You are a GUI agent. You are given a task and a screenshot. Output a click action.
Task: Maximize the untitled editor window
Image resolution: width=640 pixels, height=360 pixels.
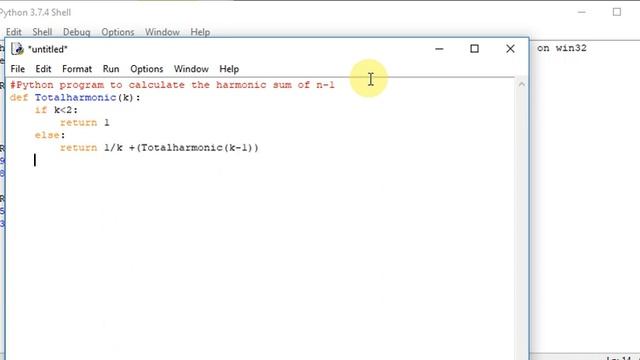pos(474,49)
